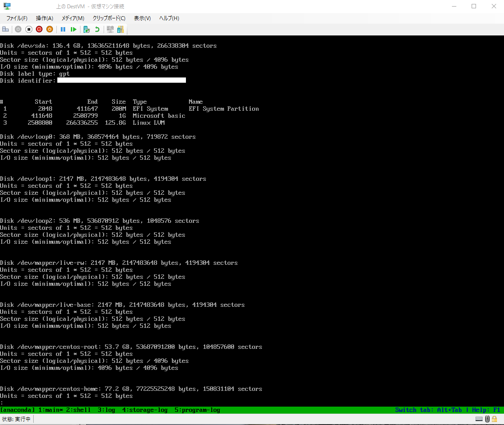504x425 pixels.
Task: Start the virtual machine
Action: (x=17, y=29)
